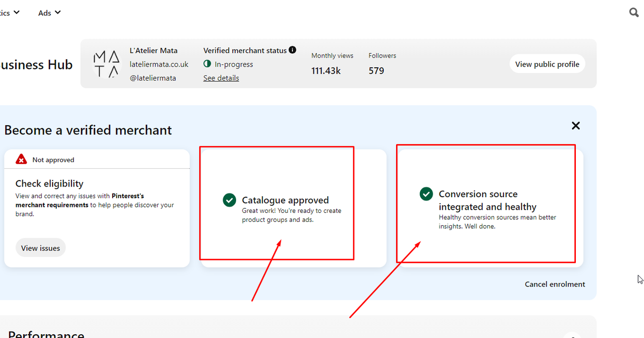Click the verified merchant status info icon
Screen dimensions: 644x338
[292, 50]
